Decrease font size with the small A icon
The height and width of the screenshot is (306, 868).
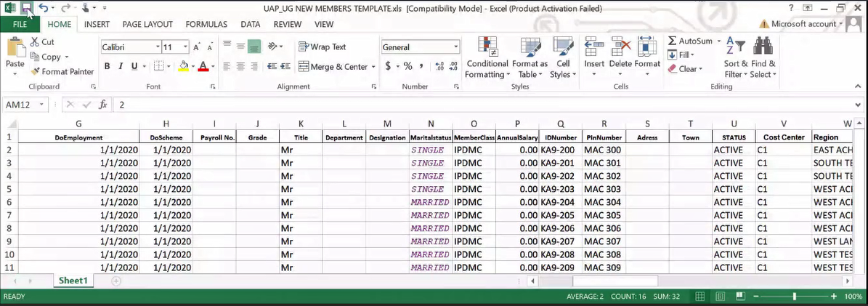208,48
